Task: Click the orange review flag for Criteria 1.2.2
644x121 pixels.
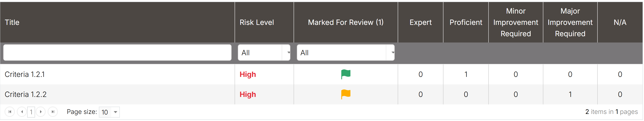Action: [x=346, y=94]
